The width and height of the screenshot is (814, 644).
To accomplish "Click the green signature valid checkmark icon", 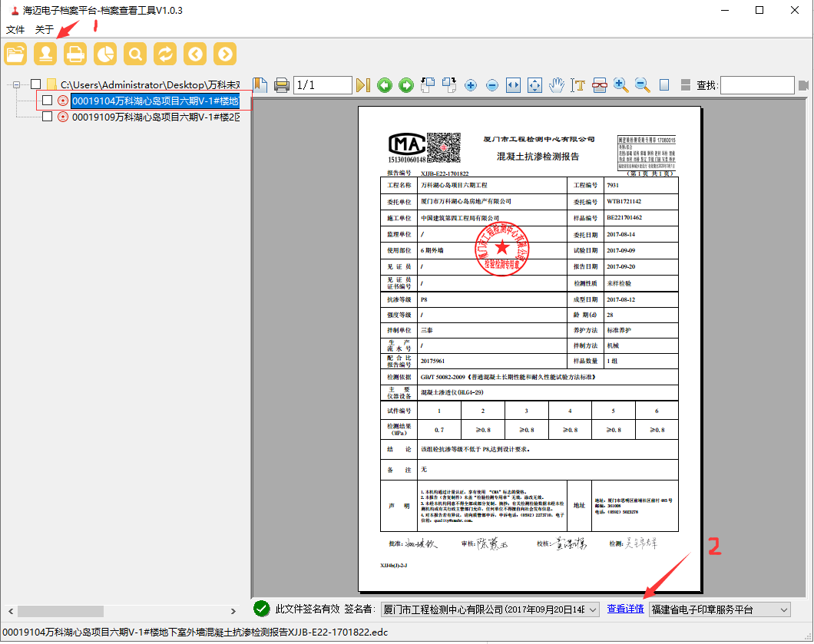I will point(262,609).
